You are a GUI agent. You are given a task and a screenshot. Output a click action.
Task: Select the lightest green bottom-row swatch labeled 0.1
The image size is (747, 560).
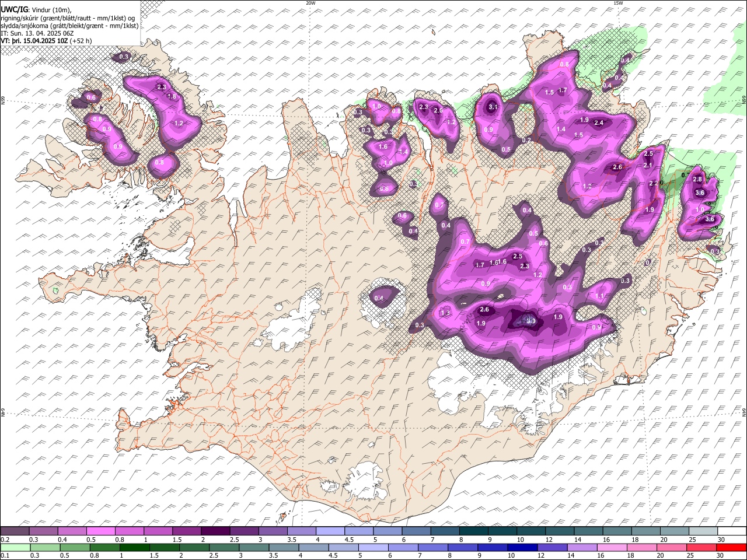pyautogui.click(x=16, y=548)
